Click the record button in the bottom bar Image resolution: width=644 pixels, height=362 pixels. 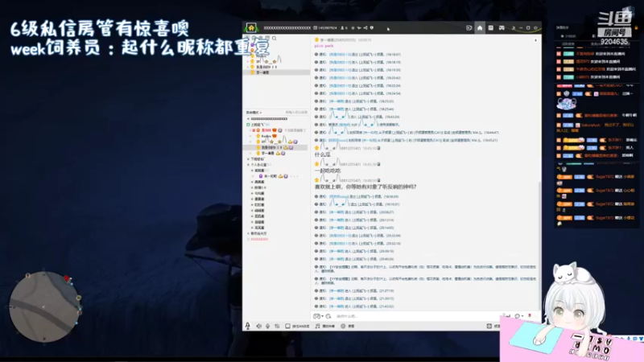348,326
